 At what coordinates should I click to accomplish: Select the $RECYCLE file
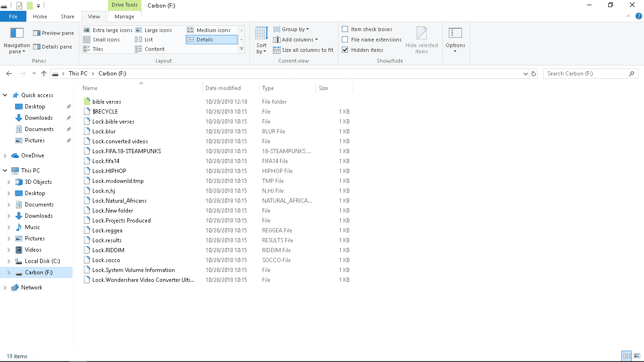coord(105,112)
